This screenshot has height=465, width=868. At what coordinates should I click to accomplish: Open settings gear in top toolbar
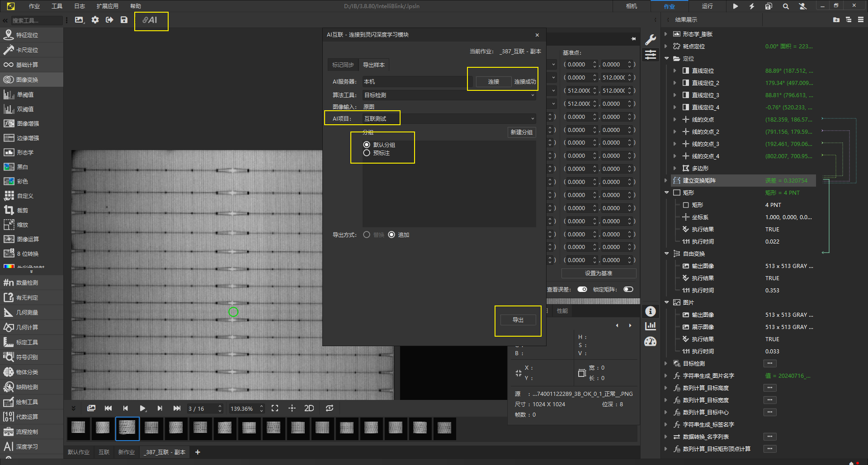point(95,20)
